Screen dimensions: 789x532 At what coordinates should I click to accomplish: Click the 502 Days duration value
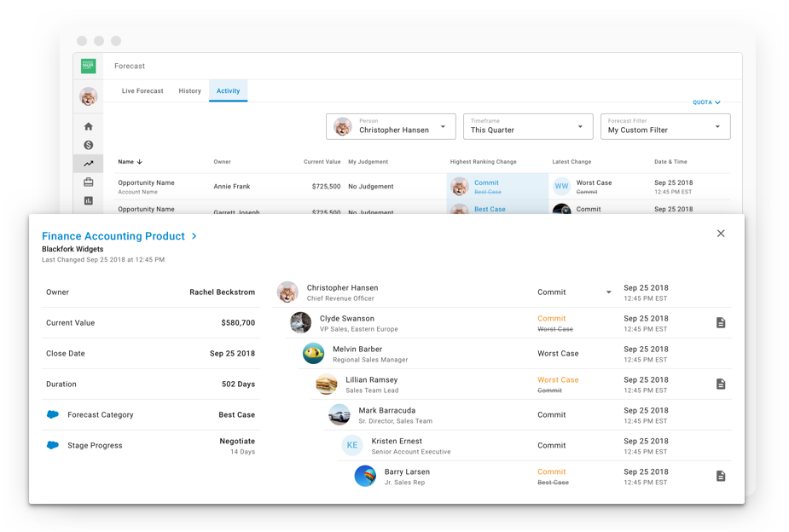[x=238, y=385]
